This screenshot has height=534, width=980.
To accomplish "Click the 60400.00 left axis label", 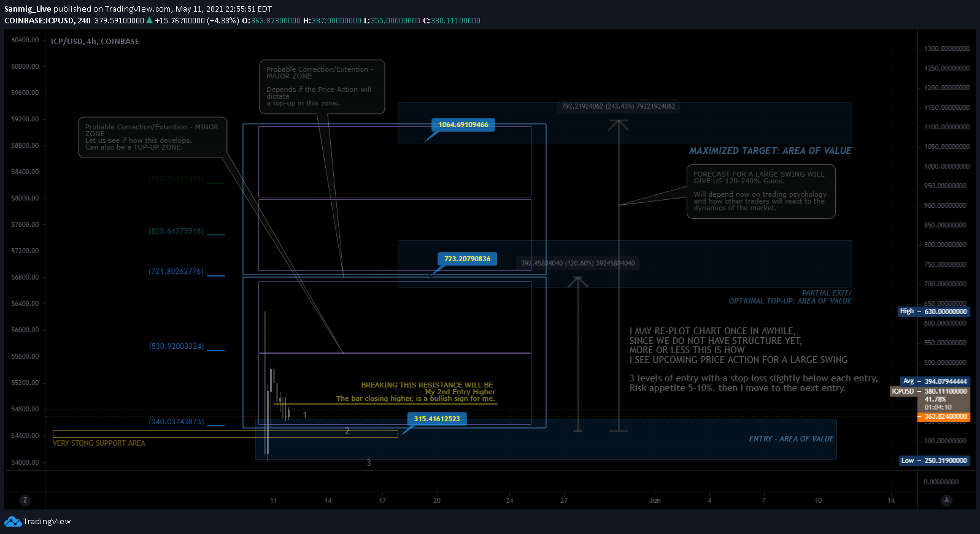I will click(x=25, y=40).
